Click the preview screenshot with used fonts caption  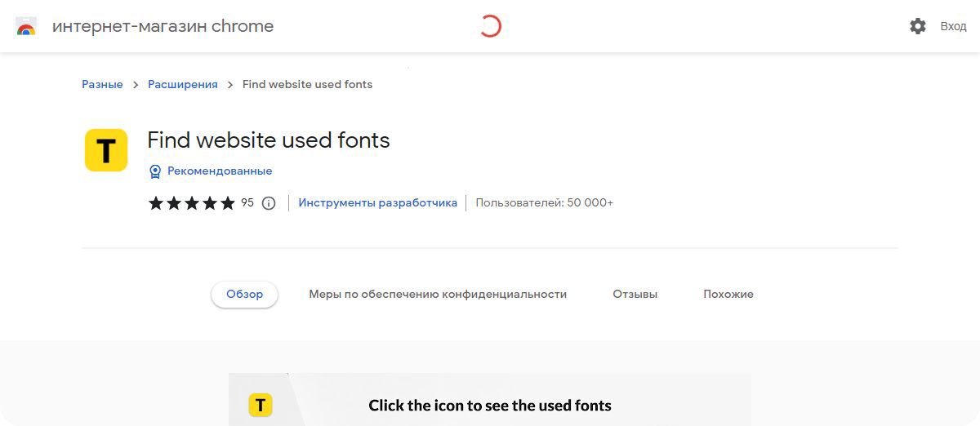tap(490, 400)
